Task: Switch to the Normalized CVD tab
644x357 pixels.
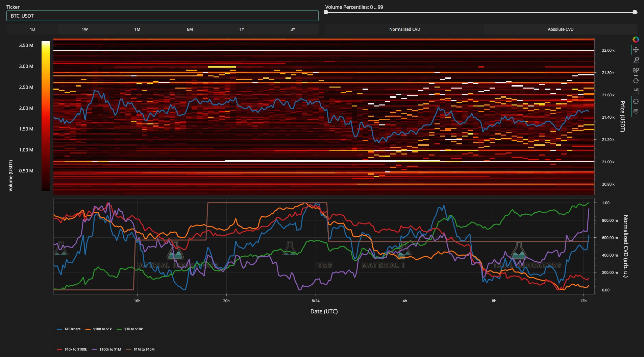Action: pyautogui.click(x=404, y=29)
